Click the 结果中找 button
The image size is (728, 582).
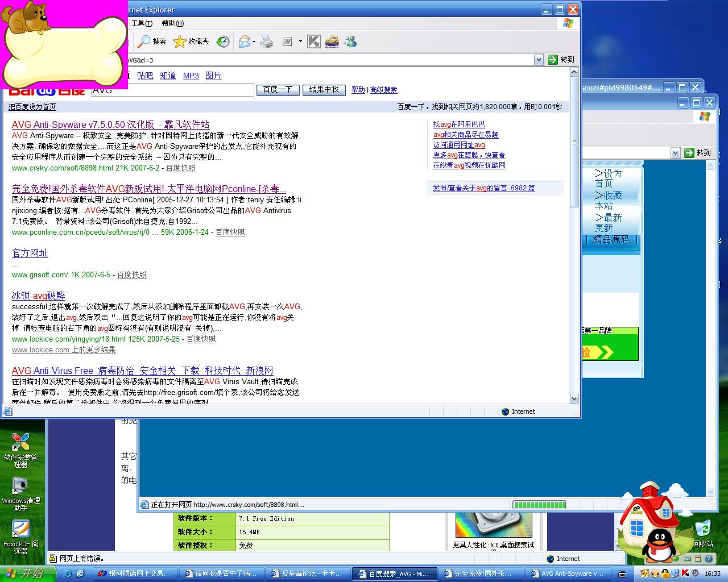(324, 90)
